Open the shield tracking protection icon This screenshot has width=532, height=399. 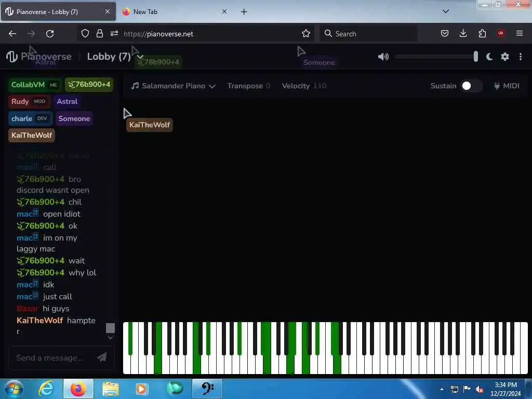click(85, 34)
